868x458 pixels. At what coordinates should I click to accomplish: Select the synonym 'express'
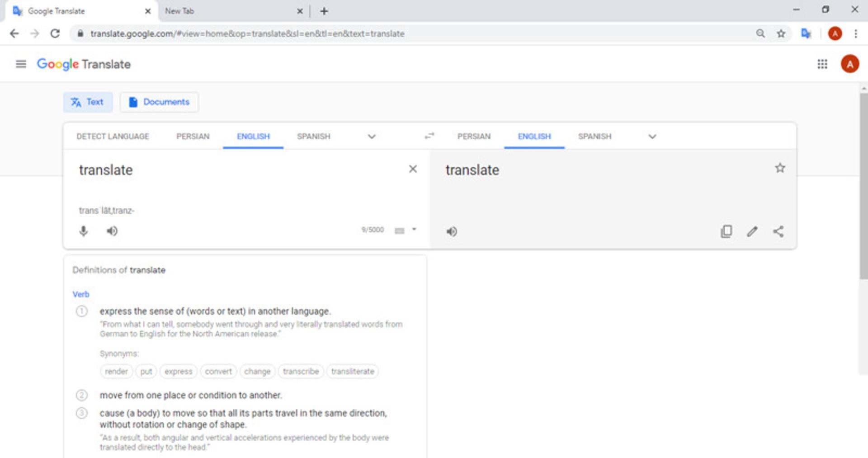(x=179, y=372)
